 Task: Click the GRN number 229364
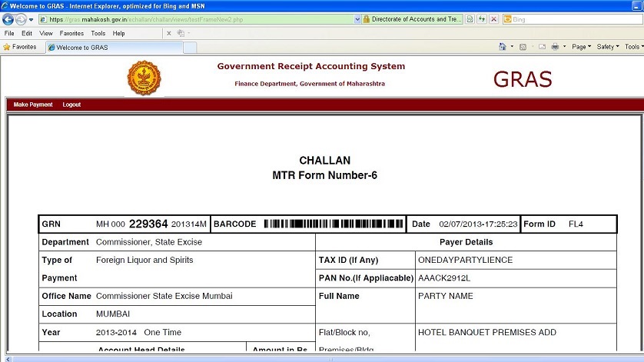pyautogui.click(x=148, y=224)
